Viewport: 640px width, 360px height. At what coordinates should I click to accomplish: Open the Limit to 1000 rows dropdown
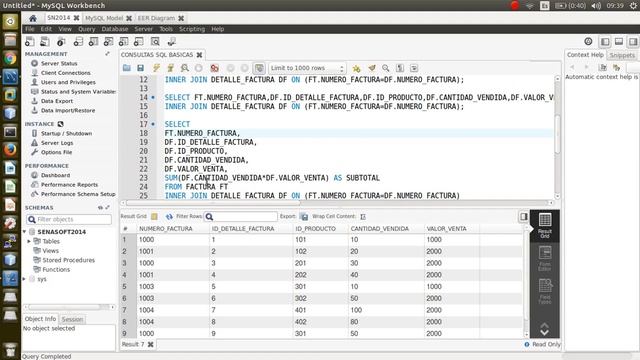click(x=307, y=68)
